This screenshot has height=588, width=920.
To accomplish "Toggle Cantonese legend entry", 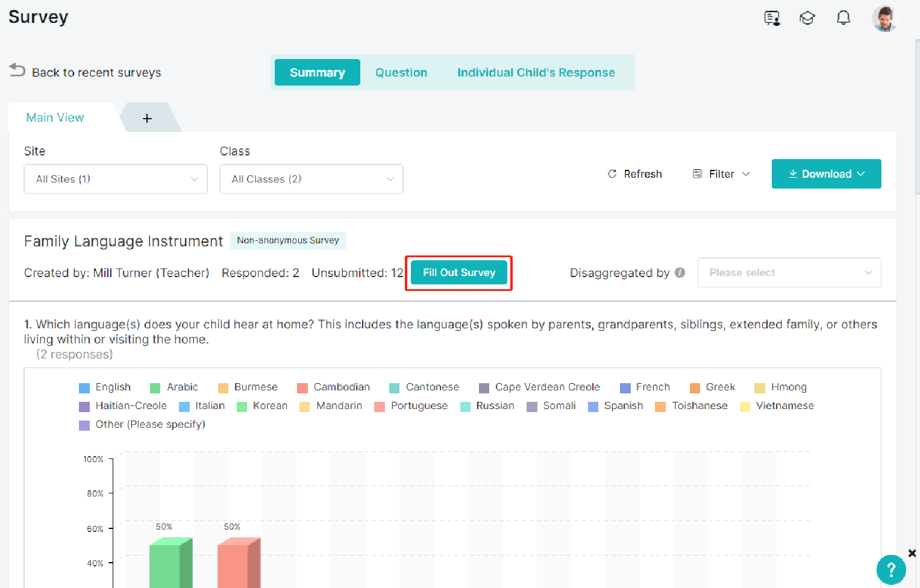I will 424,387.
